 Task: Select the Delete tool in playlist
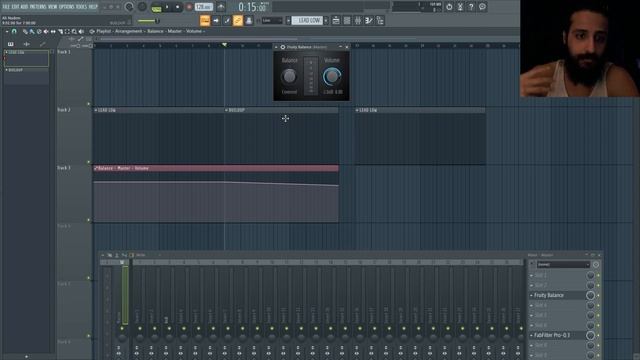click(x=39, y=31)
